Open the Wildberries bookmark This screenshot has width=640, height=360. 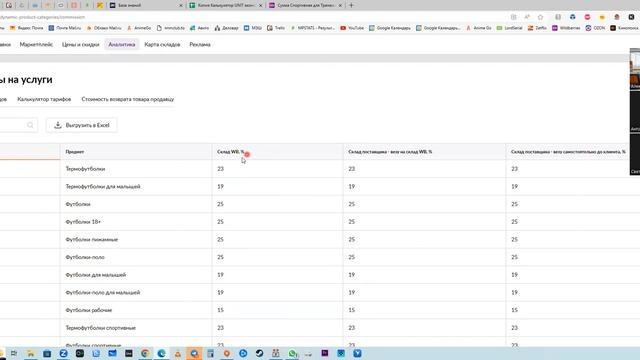(566, 28)
